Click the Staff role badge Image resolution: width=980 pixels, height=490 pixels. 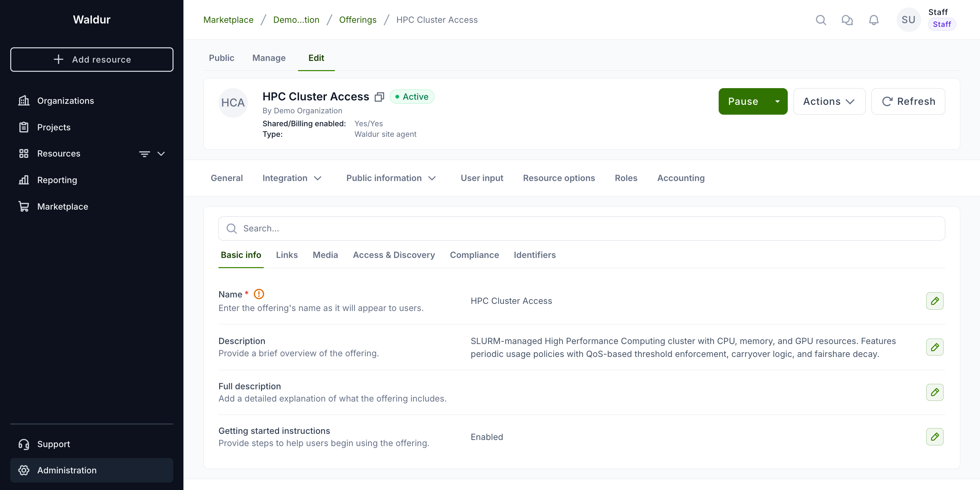click(942, 24)
